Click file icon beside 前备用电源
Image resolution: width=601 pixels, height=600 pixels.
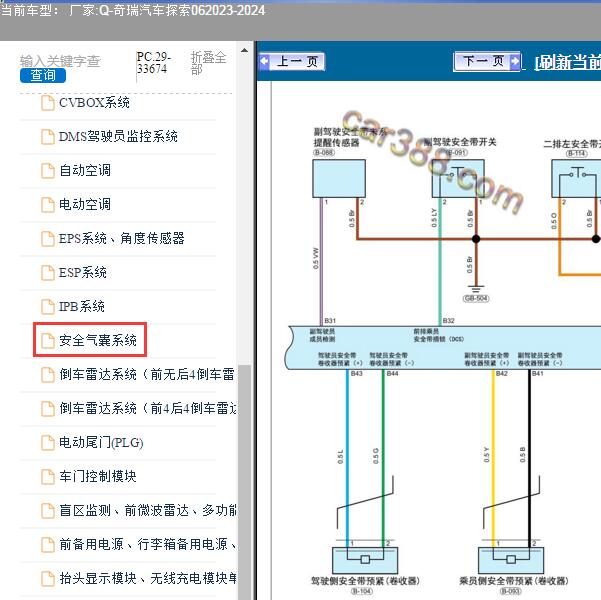[x=48, y=545]
